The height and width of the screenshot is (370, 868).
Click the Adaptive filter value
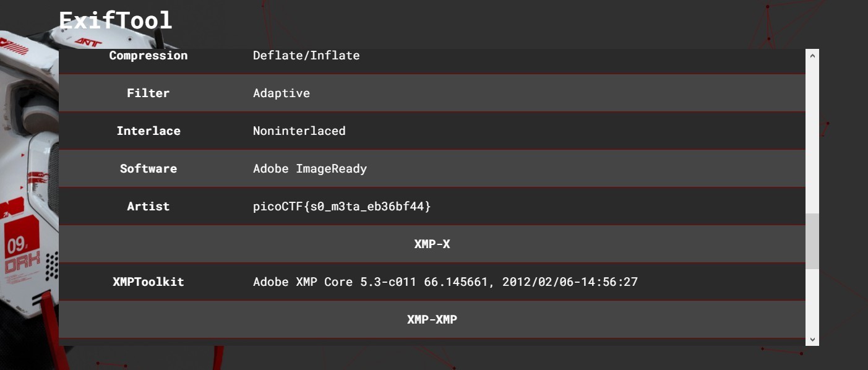pos(281,93)
